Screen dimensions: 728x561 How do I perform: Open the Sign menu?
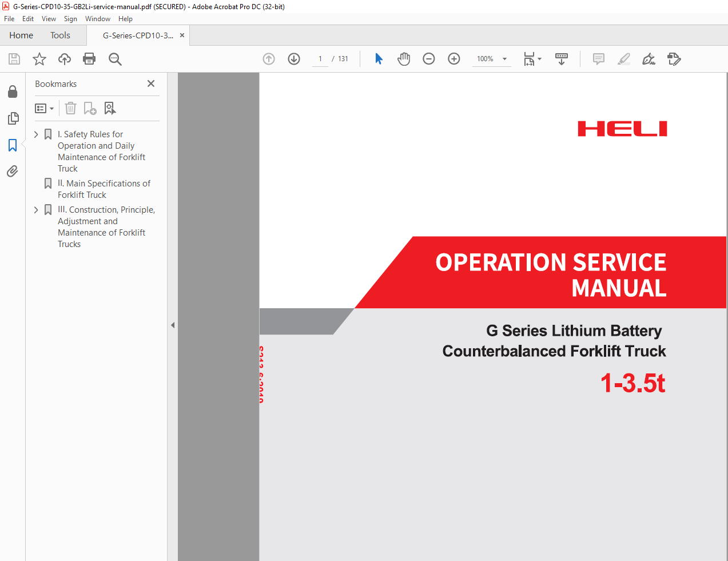point(70,19)
